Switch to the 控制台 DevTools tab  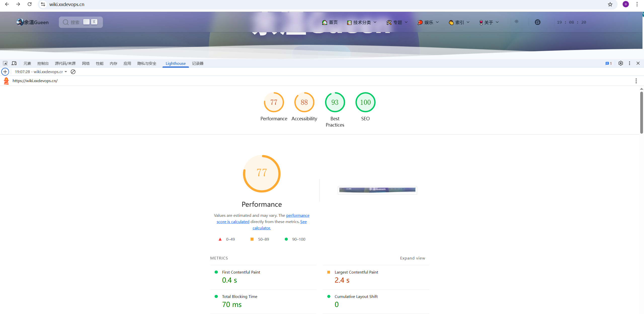(x=43, y=64)
